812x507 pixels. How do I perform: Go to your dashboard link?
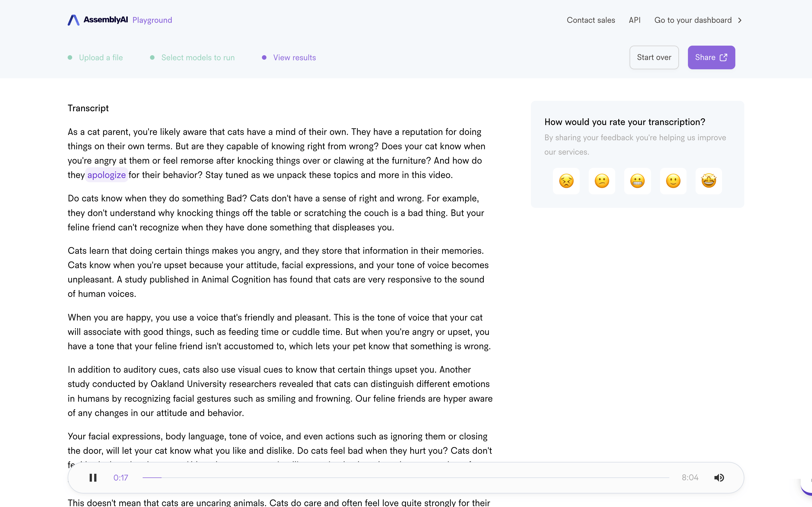point(692,20)
